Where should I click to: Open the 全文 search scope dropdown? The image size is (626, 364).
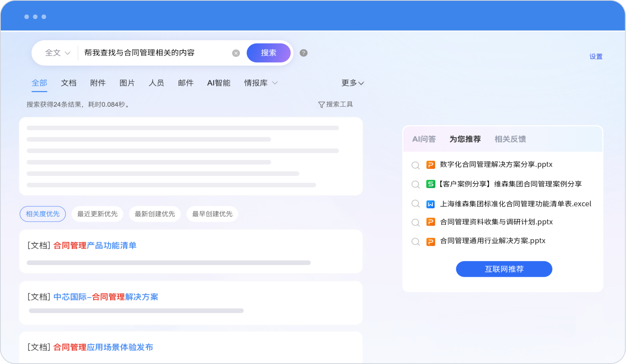pyautogui.click(x=57, y=53)
